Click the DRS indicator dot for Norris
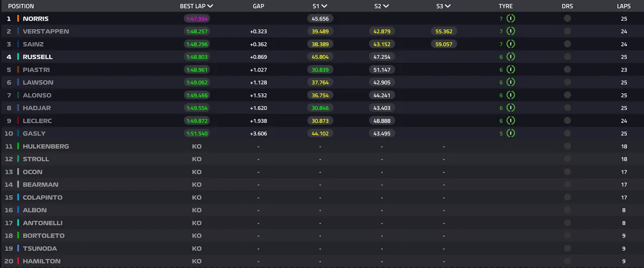This screenshot has height=268, width=644. (568, 19)
